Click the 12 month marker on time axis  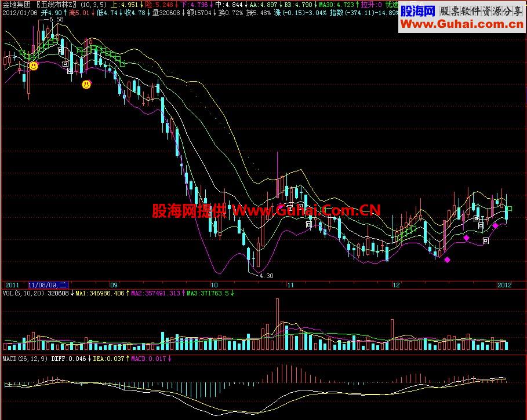pyautogui.click(x=396, y=285)
